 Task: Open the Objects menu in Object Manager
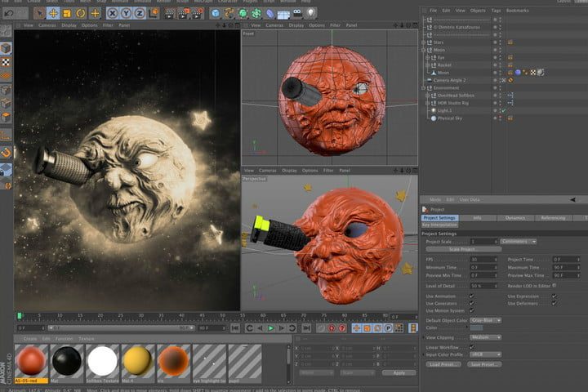(x=478, y=11)
